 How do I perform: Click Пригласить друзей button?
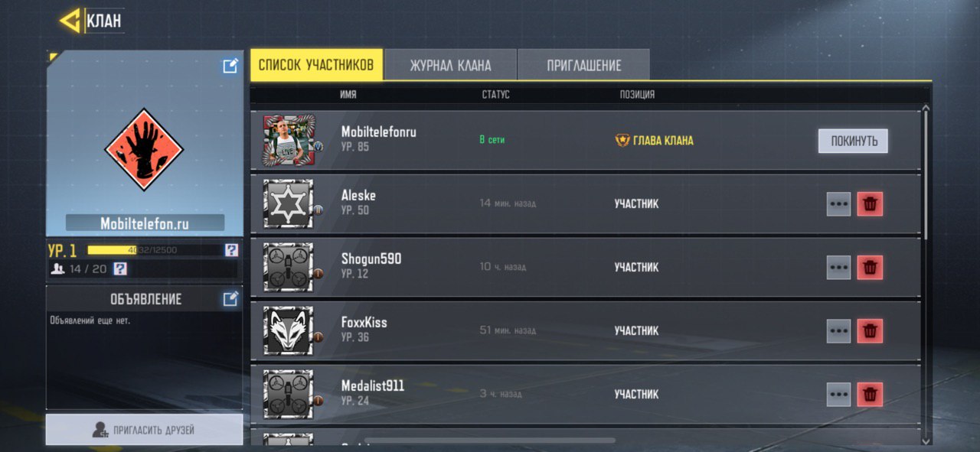point(145,430)
